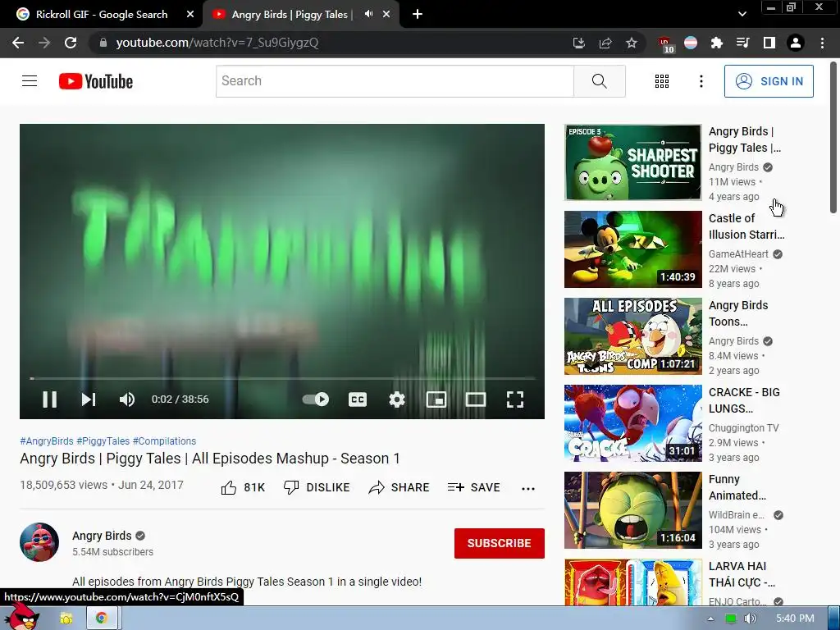Screen dimensions: 840x630
Task: Install app icon in address bar
Action: point(578,43)
